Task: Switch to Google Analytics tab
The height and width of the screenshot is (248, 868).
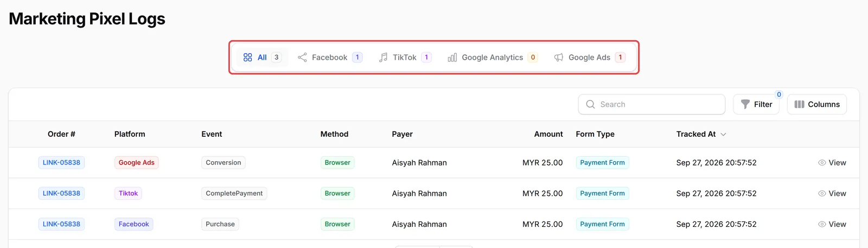Action: [x=492, y=58]
